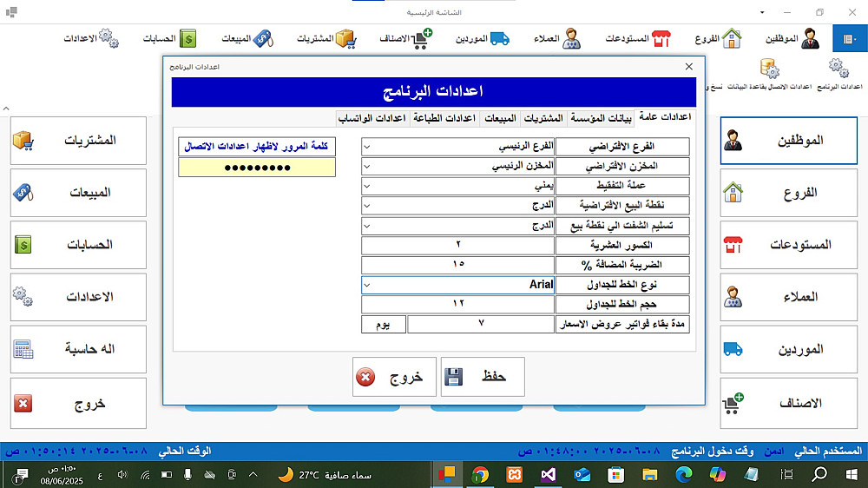Viewport: 868px width, 488px height.
Task: Click Visual Studio icon in taskbar
Action: coord(548,475)
